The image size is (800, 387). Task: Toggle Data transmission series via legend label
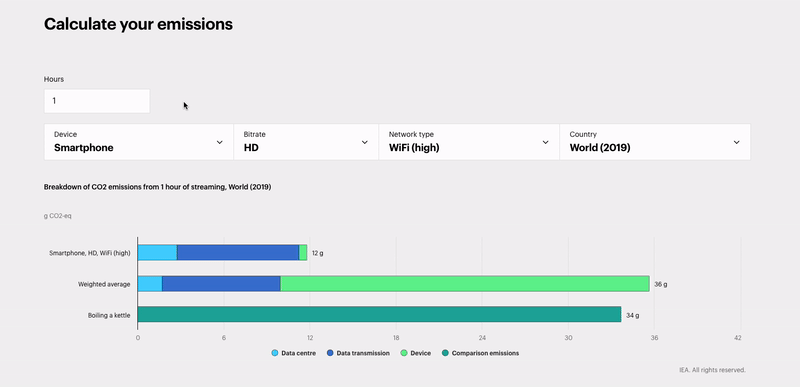point(363,353)
